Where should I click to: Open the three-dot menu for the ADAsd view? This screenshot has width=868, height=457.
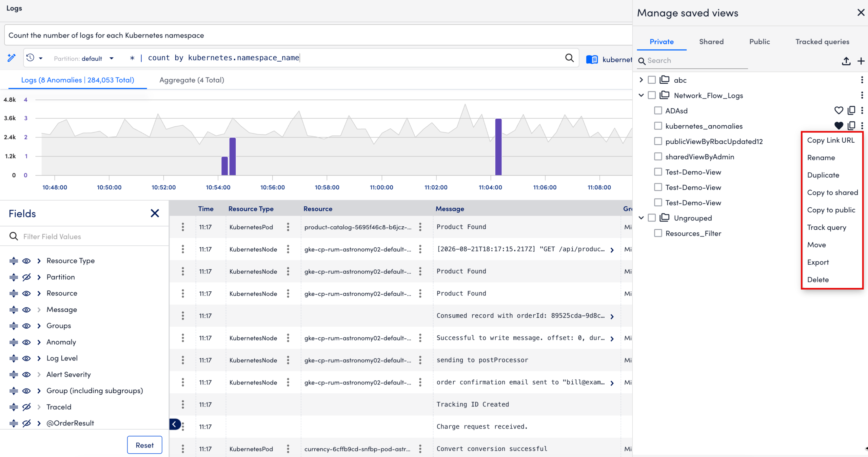pyautogui.click(x=862, y=110)
